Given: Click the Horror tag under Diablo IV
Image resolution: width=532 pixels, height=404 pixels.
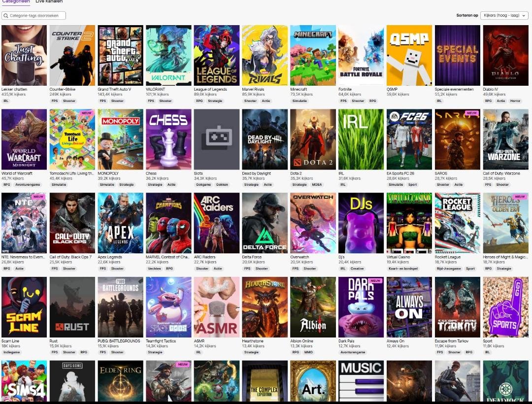Looking at the screenshot, I should [515, 101].
